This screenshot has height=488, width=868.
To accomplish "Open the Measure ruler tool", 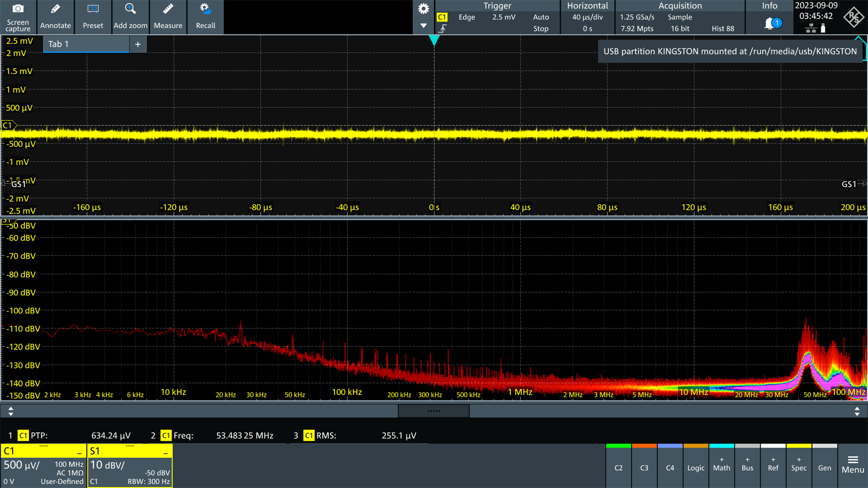I will point(168,17).
